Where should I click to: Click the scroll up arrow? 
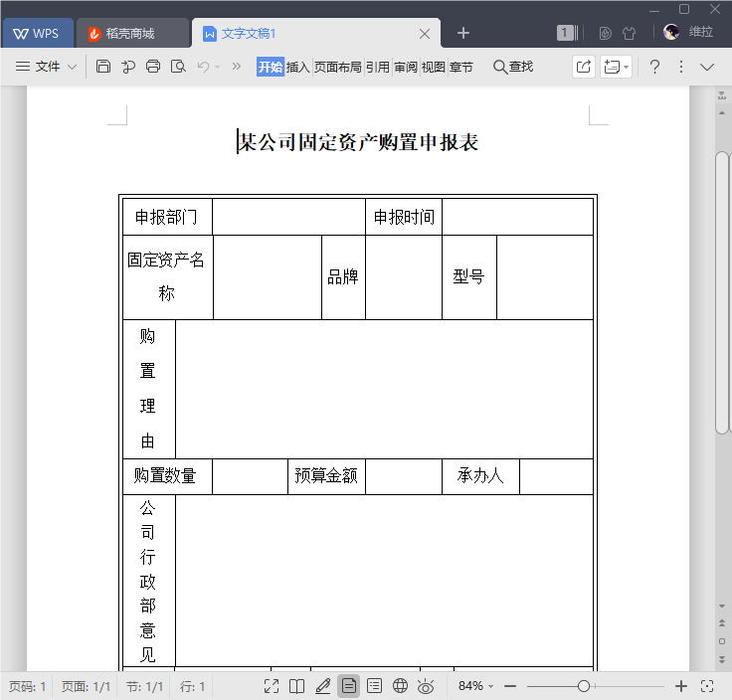(x=722, y=113)
